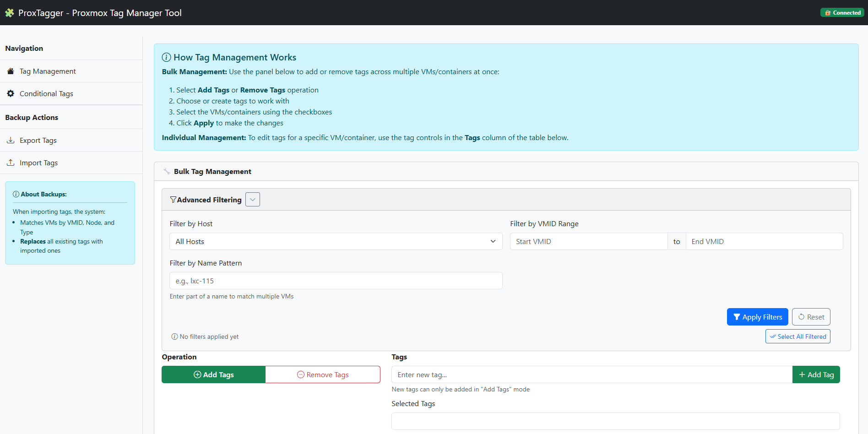Choose Export Tags backup action
The width and height of the screenshot is (868, 434).
(x=71, y=140)
